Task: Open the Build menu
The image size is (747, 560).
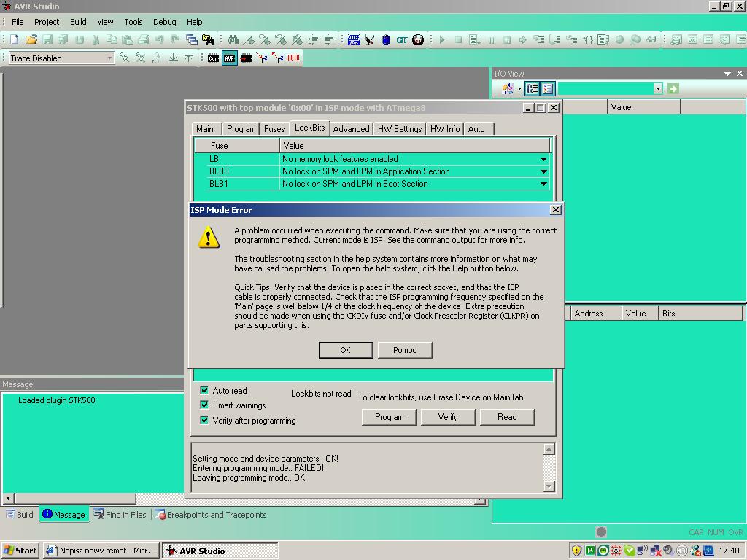Action: pyautogui.click(x=78, y=22)
